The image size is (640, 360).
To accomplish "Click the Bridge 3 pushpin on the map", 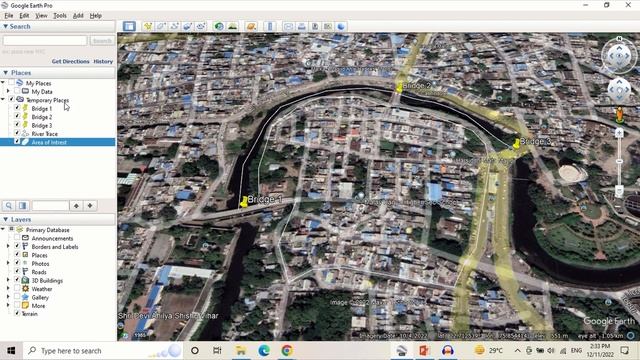I will (x=516, y=143).
